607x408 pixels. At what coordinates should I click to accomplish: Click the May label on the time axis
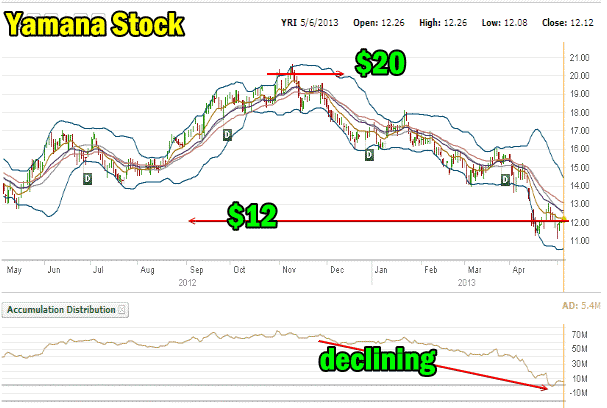14,270
